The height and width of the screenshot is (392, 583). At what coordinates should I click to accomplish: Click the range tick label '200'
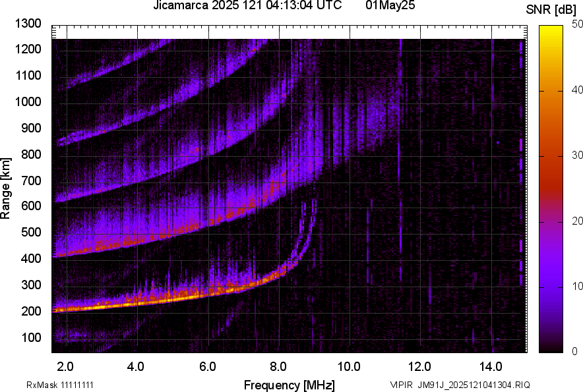tap(31, 311)
